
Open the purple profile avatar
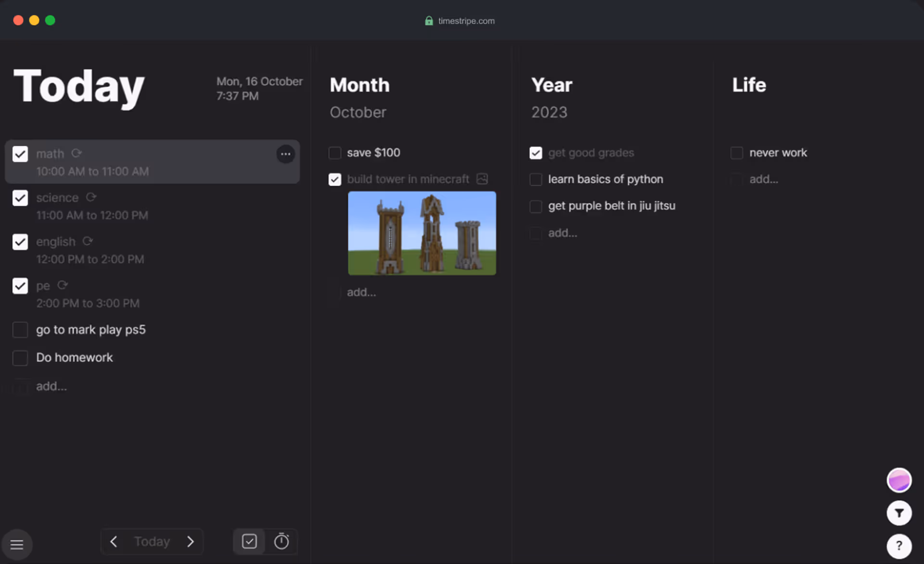[x=899, y=480]
